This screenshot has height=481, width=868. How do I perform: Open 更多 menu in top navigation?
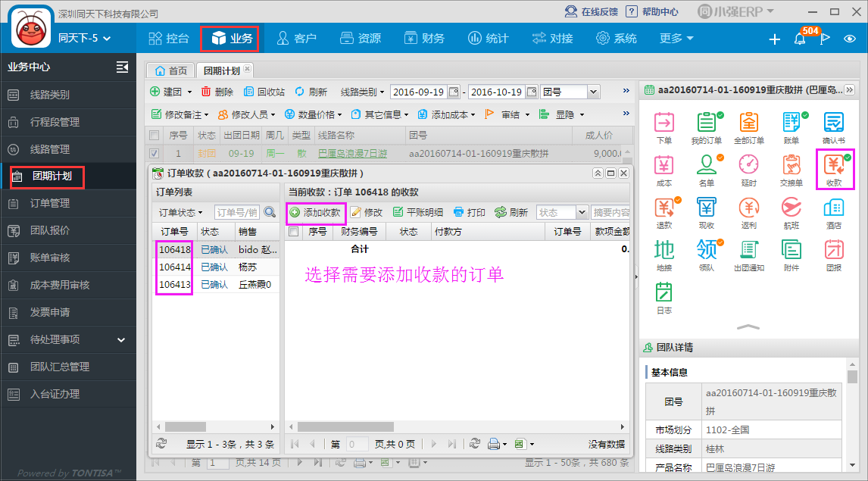coord(676,38)
